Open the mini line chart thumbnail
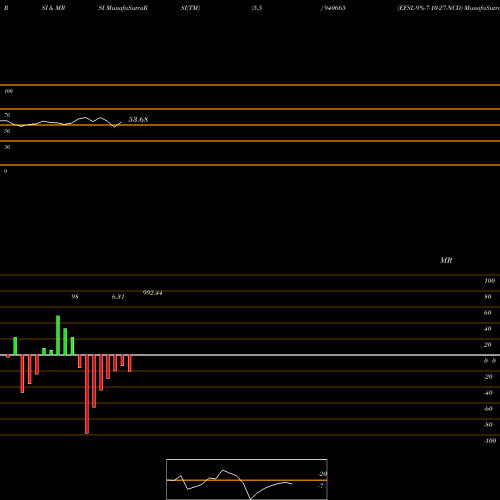The height and width of the screenshot is (500, 500). [247, 479]
